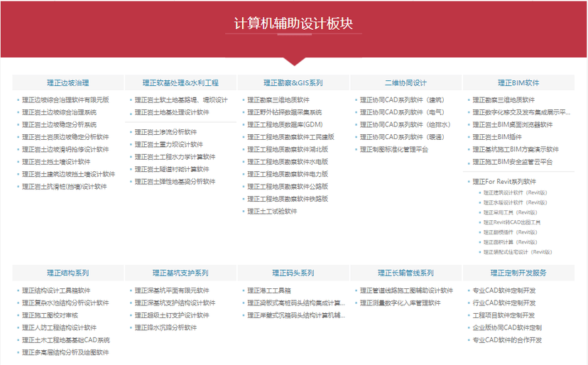Open 理正岩土BIM插件 link
The width and height of the screenshot is (588, 365).
tap(497, 137)
